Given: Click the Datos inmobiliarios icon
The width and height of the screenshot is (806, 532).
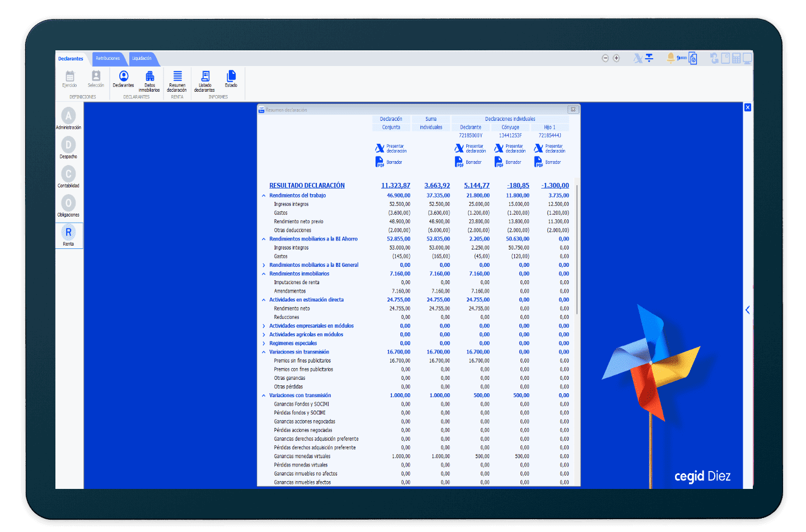Looking at the screenshot, I should tap(149, 79).
